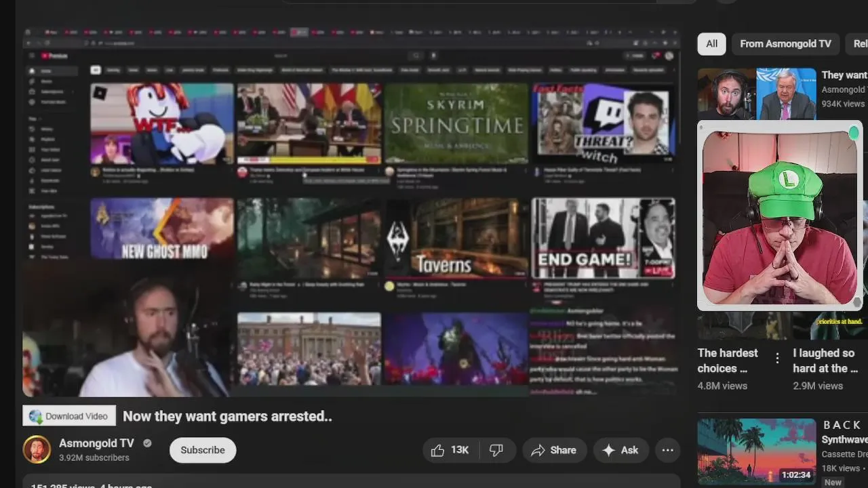Open the Asmongold TV channel name link

(x=96, y=443)
